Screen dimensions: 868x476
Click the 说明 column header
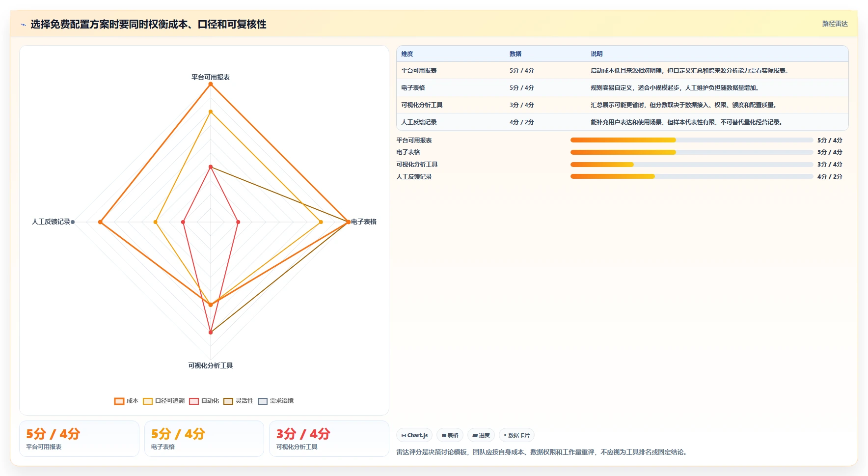tap(596, 54)
